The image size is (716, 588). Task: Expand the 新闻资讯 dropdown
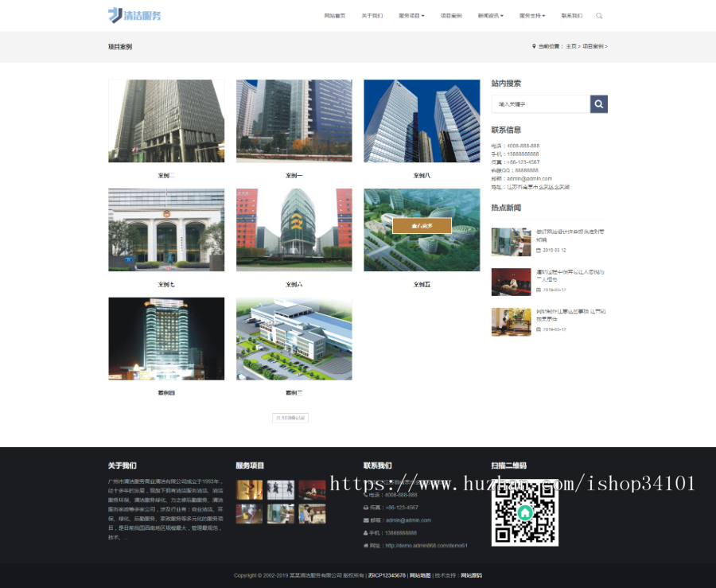point(491,15)
